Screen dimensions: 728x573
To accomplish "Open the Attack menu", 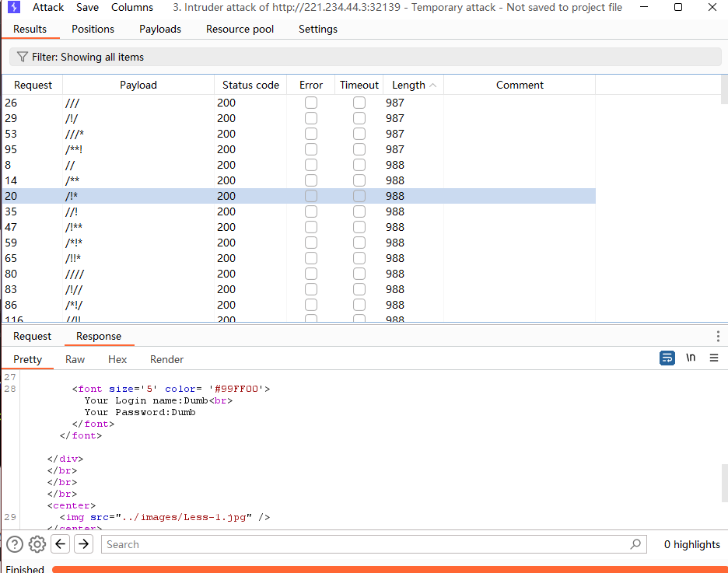I will (48, 7).
